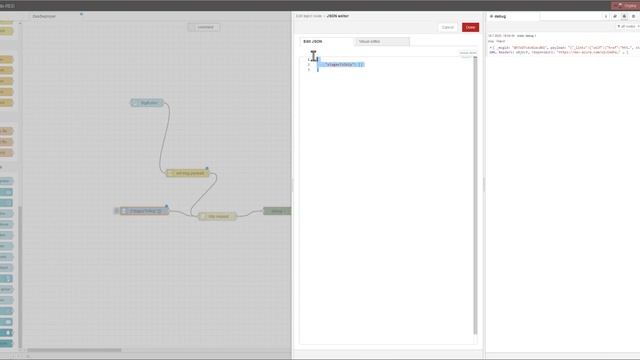Click the format JSON button above the editor
Viewport: 640px width, 360px height.
(x=468, y=53)
